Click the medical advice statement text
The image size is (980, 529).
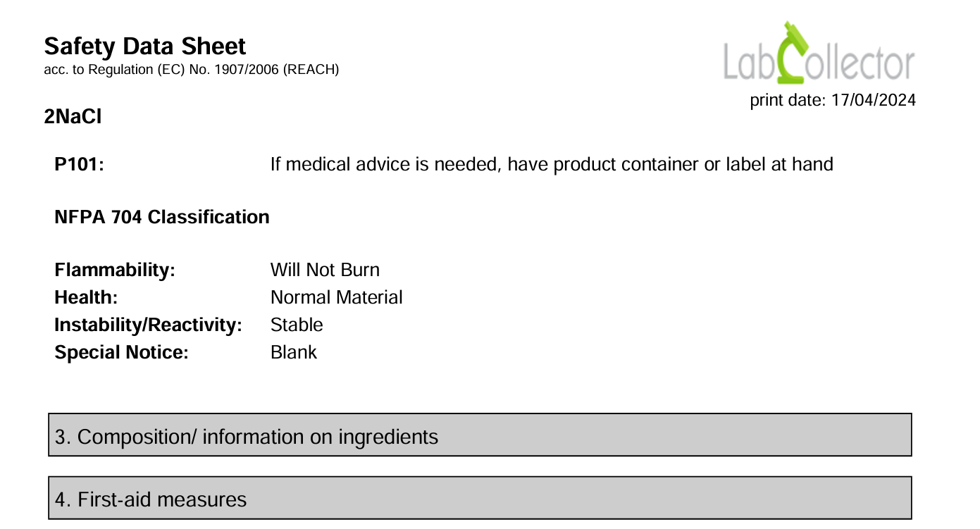click(552, 165)
